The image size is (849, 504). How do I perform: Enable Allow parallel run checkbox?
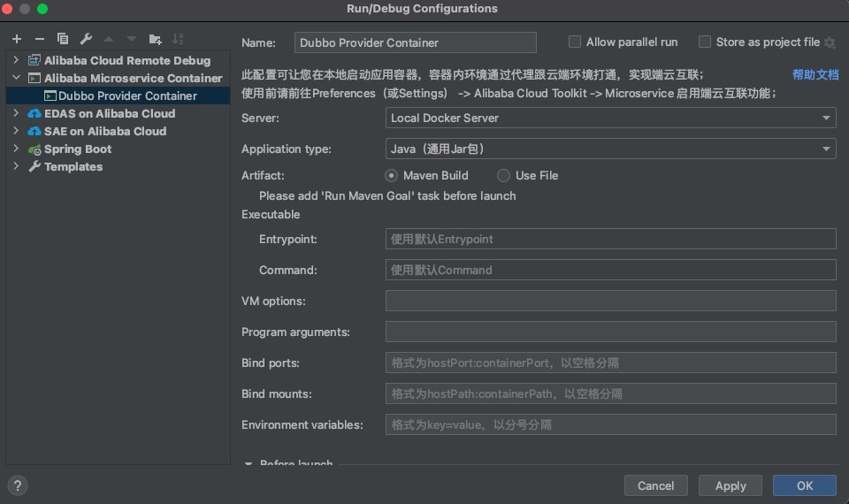click(575, 42)
